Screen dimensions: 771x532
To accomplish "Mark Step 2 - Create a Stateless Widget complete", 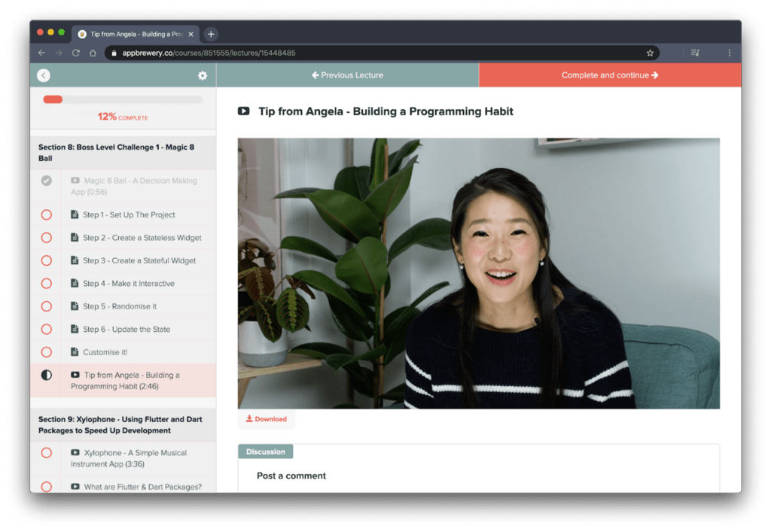I will pyautogui.click(x=46, y=237).
